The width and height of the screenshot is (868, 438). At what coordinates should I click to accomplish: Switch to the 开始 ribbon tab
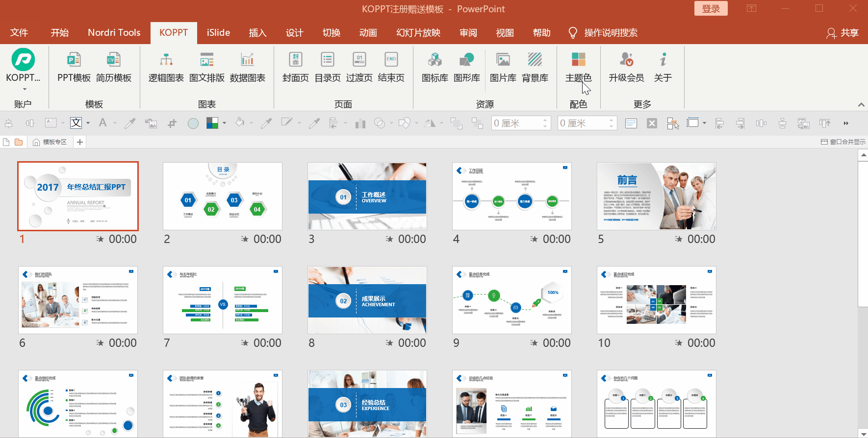[60, 33]
